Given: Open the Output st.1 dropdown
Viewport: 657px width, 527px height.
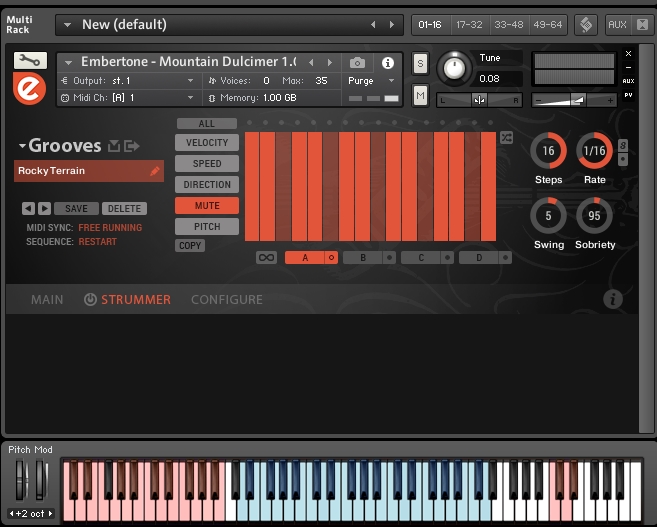Looking at the screenshot, I should (x=190, y=81).
